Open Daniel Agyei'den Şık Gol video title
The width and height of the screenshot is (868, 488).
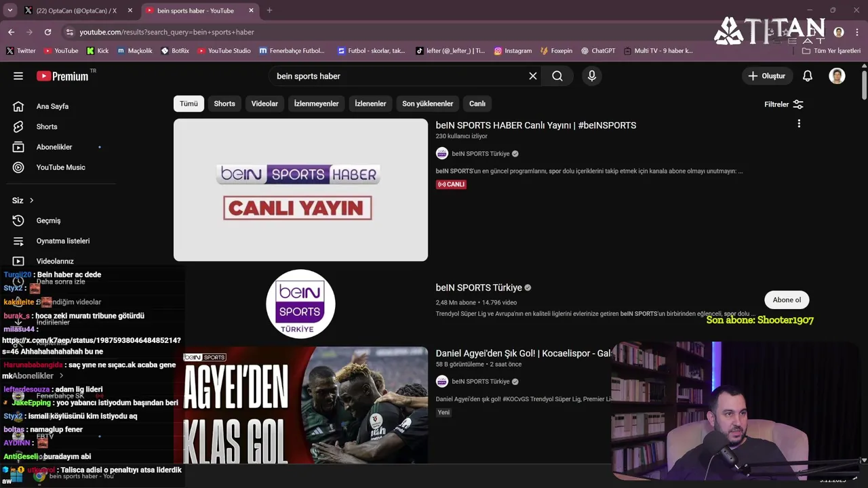(524, 354)
